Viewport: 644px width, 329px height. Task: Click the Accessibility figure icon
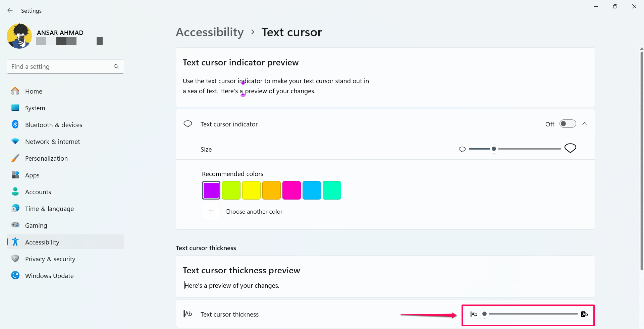coord(15,242)
